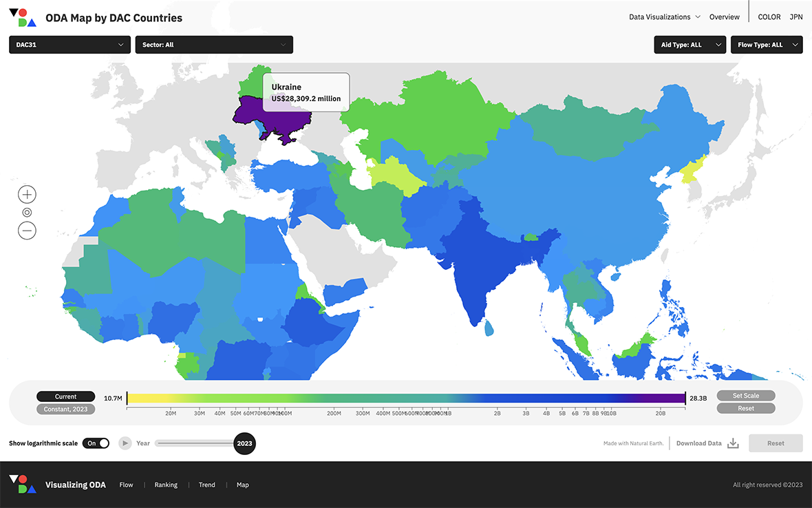812x508 pixels.
Task: Click the footer Visualizing ODA logo
Action: [23, 485]
